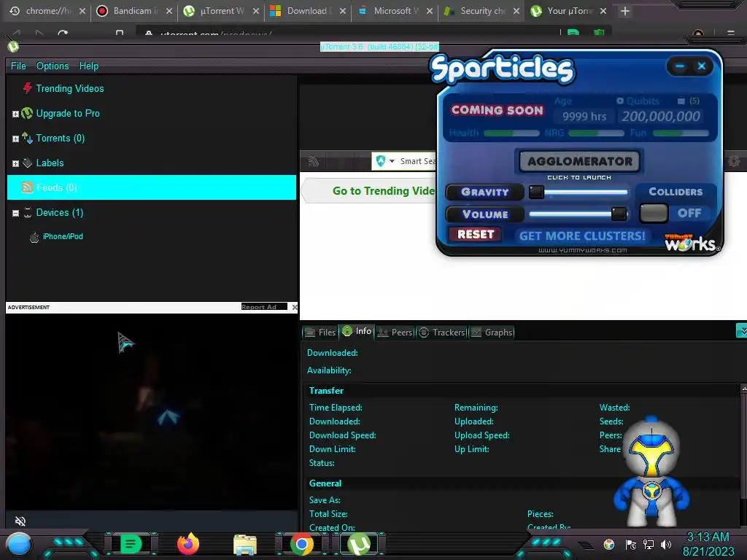Click the Start orb on taskbar
Image resolution: width=747 pixels, height=560 pixels.
(19, 544)
